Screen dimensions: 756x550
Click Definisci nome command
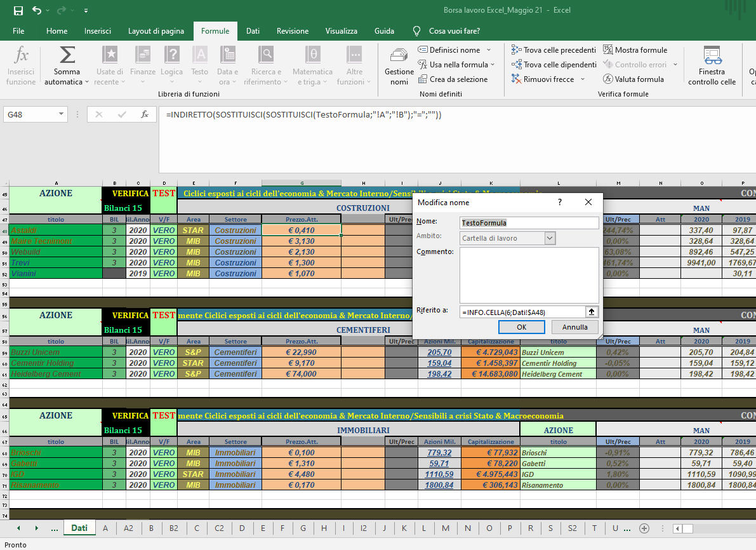click(449, 50)
